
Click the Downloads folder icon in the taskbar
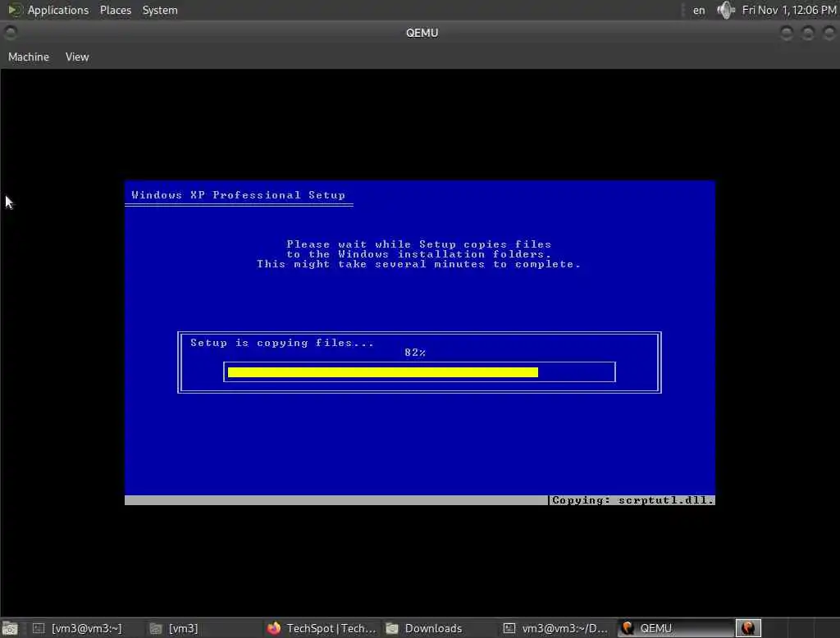point(392,628)
